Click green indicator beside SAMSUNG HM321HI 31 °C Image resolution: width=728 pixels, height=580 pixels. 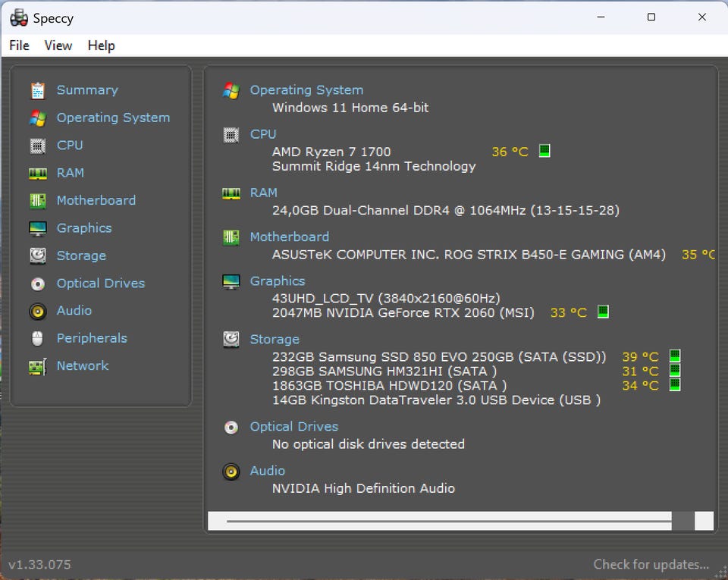(675, 370)
